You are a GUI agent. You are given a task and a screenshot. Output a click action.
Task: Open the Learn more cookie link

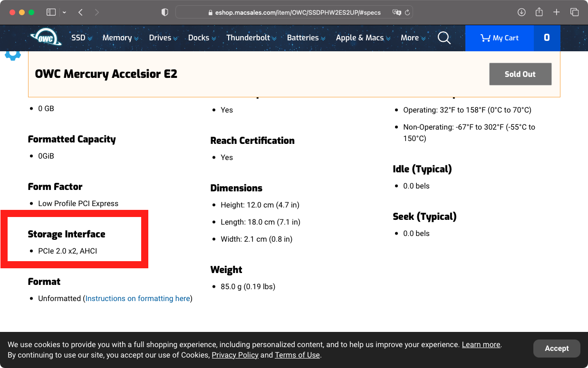pos(481,345)
